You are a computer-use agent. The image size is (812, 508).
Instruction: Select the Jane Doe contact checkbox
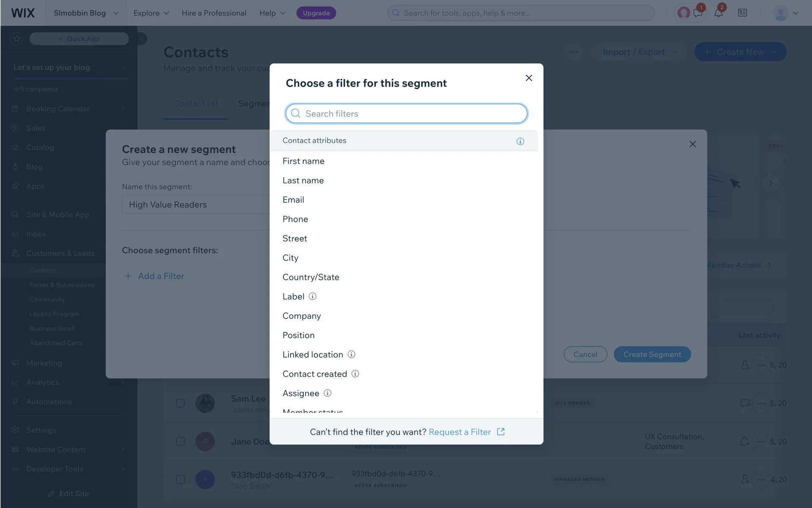181,442
